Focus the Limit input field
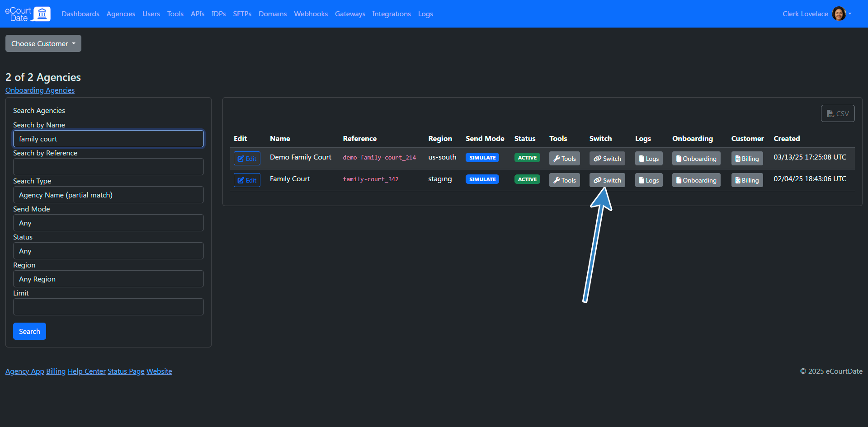The height and width of the screenshot is (427, 868). pos(108,307)
